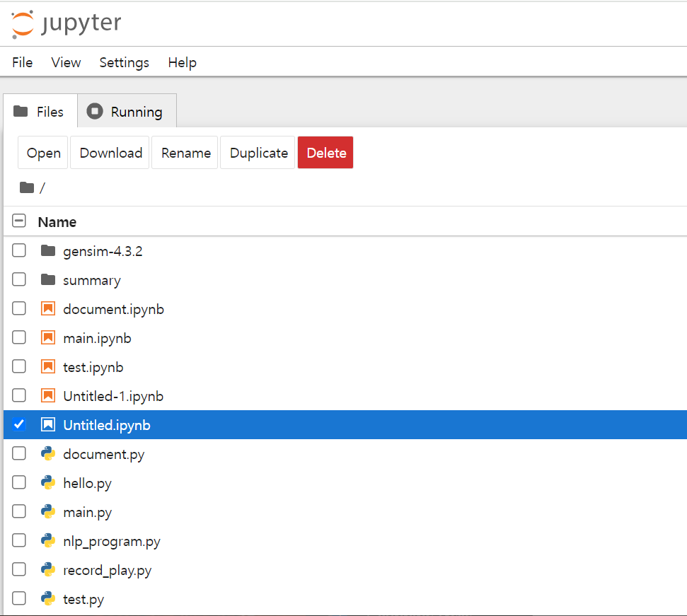
Task: Check the test.py checkbox
Action: (x=19, y=598)
